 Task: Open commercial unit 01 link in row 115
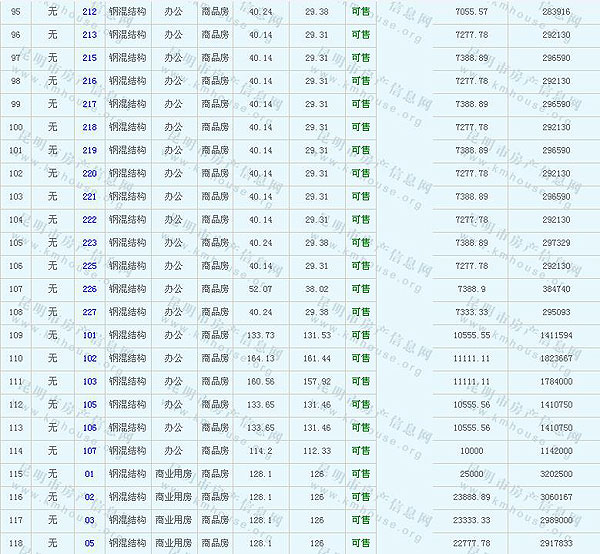pyautogui.click(x=90, y=474)
